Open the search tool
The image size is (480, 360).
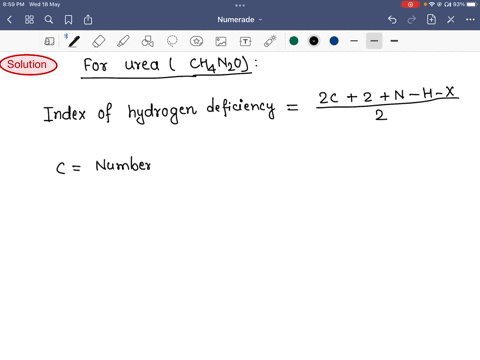(x=49, y=20)
